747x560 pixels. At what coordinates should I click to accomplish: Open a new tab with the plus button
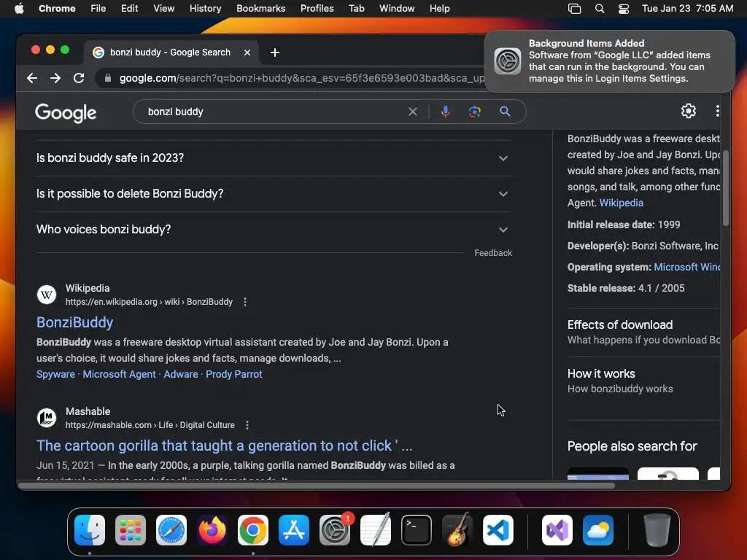point(275,52)
